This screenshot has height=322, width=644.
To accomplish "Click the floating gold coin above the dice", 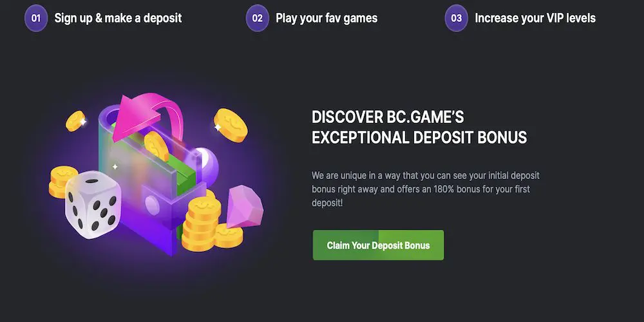I will [x=76, y=120].
